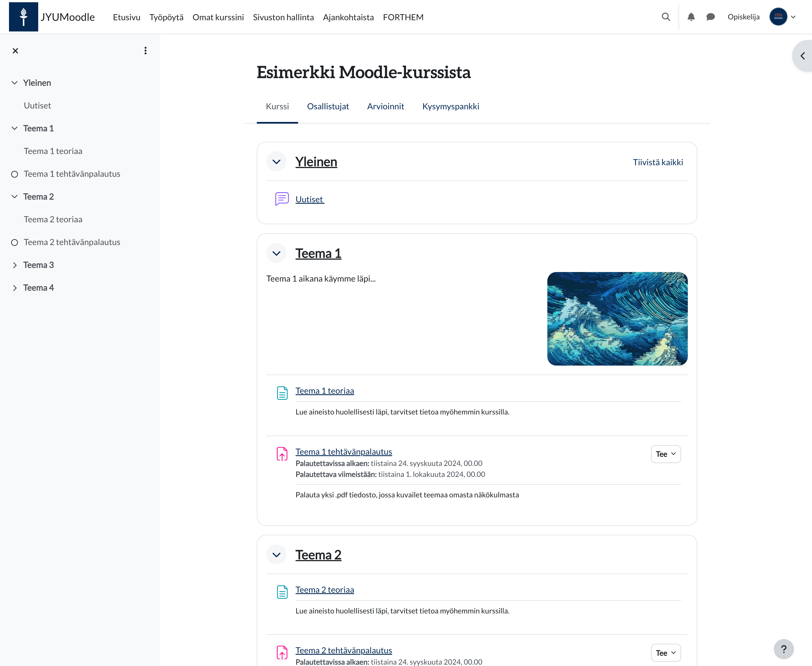Open the Teema 1 teoriaa link
The width and height of the screenshot is (812, 666).
325,391
